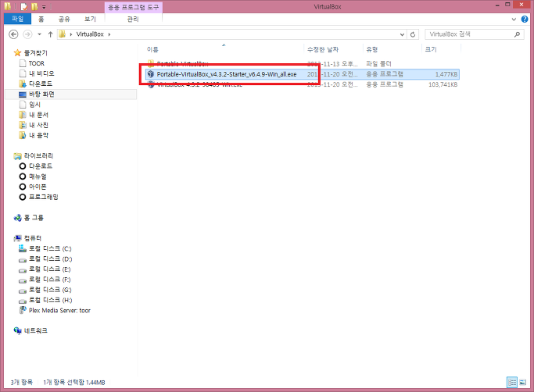Click VirtualBox in the address breadcrumb
This screenshot has width=534, height=392.
(90, 34)
